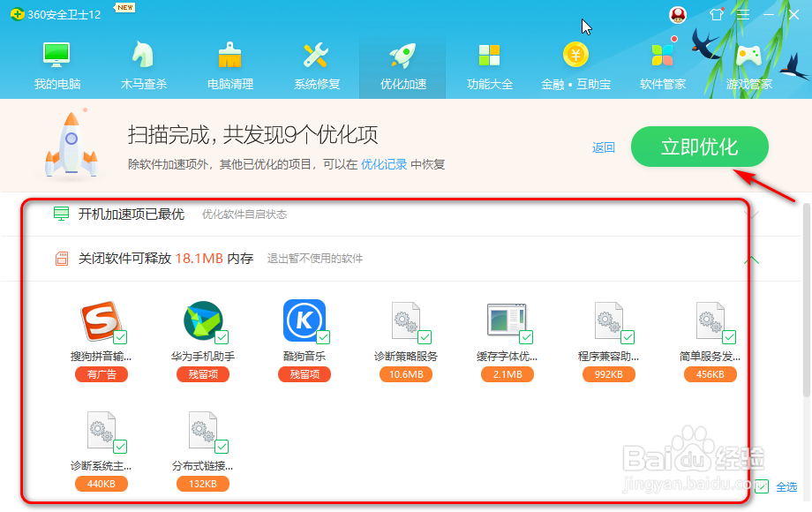
Task: Toggle the 全选 select-all checkbox
Action: [761, 486]
